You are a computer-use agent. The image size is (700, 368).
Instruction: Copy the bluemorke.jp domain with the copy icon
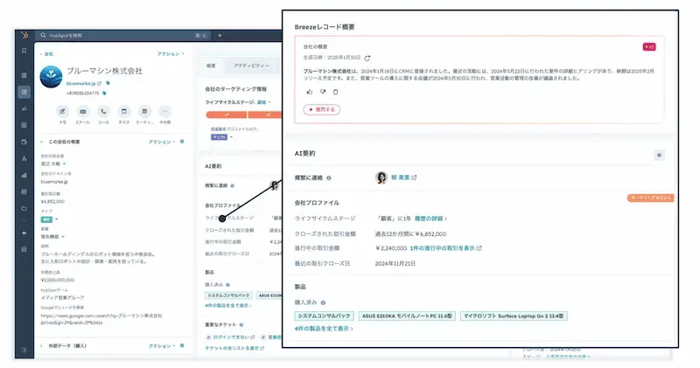tap(108, 83)
